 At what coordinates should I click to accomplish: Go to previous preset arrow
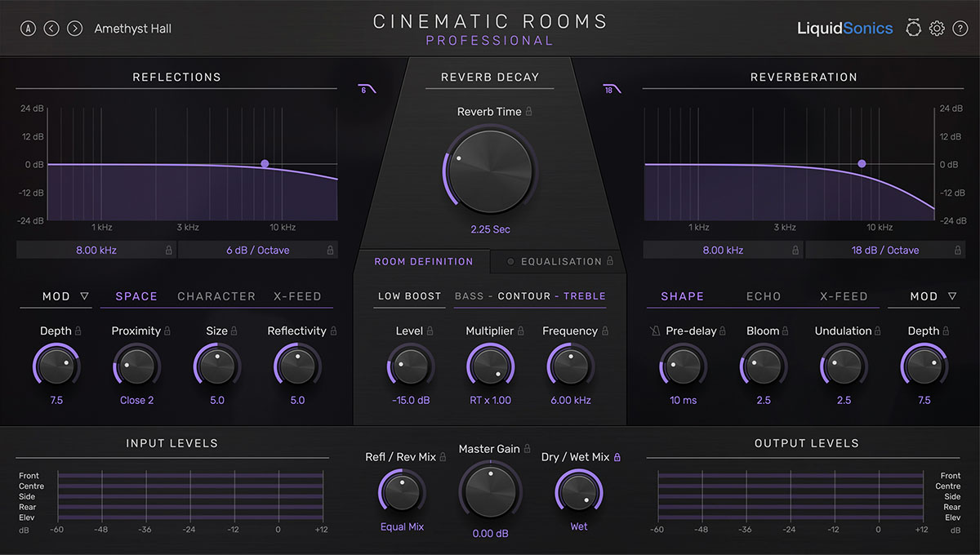pos(51,29)
